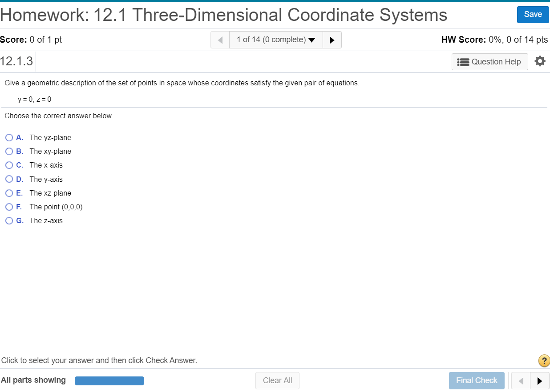Select answer A, the yz-plane
This screenshot has width=550, height=392.
pyautogui.click(x=9, y=137)
